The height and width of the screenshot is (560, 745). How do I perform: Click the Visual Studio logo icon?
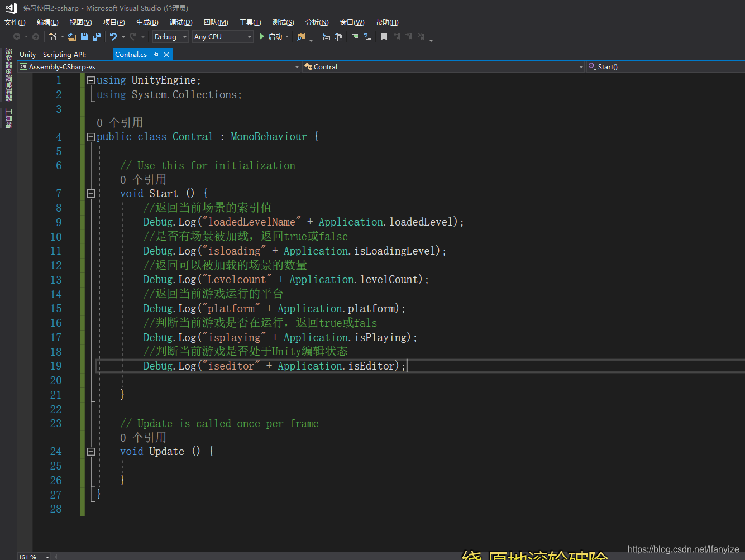[x=11, y=8]
